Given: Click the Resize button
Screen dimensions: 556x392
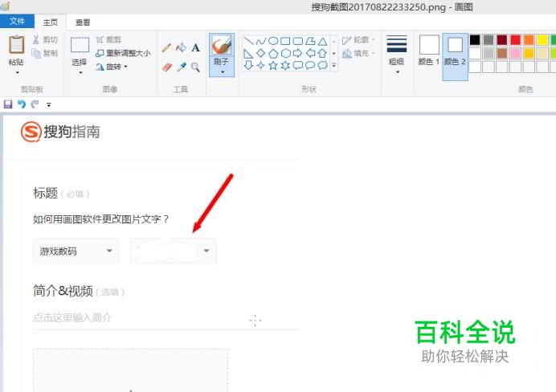Looking at the screenshot, I should [x=123, y=53].
